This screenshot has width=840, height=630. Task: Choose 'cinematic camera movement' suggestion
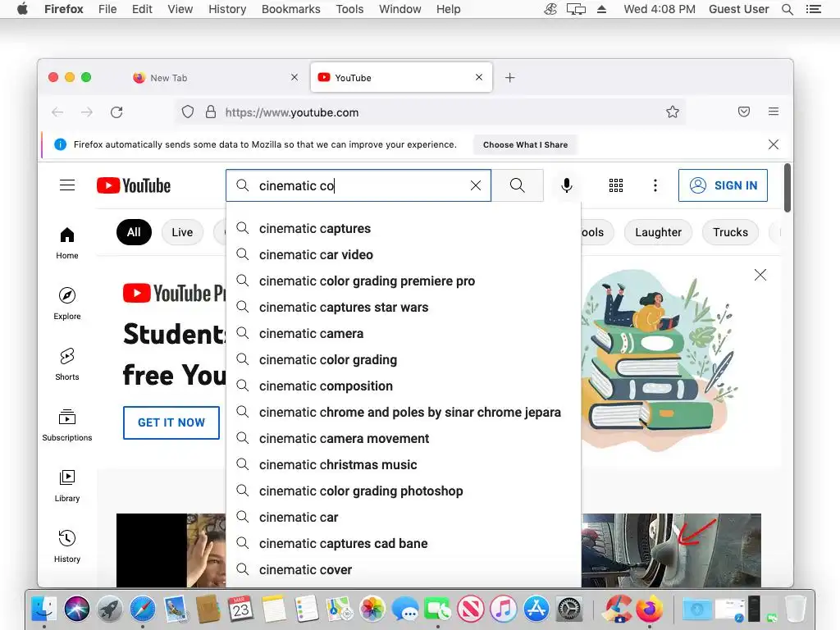[404, 438]
